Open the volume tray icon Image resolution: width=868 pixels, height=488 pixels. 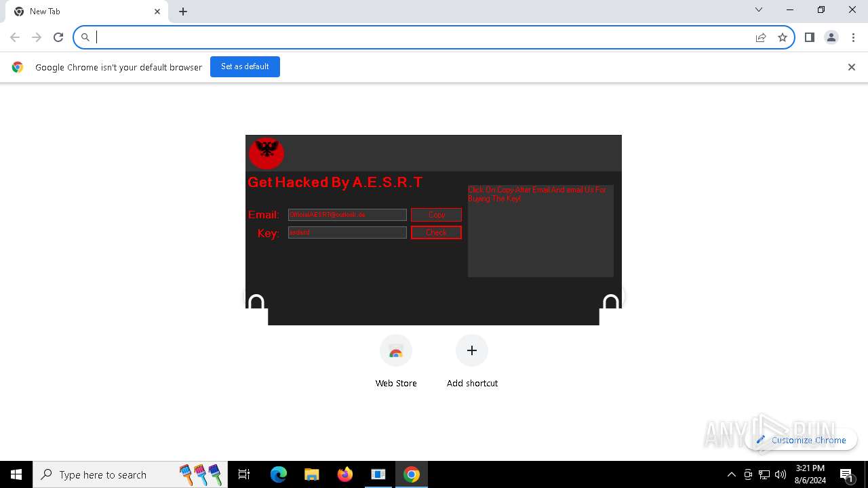pos(781,474)
